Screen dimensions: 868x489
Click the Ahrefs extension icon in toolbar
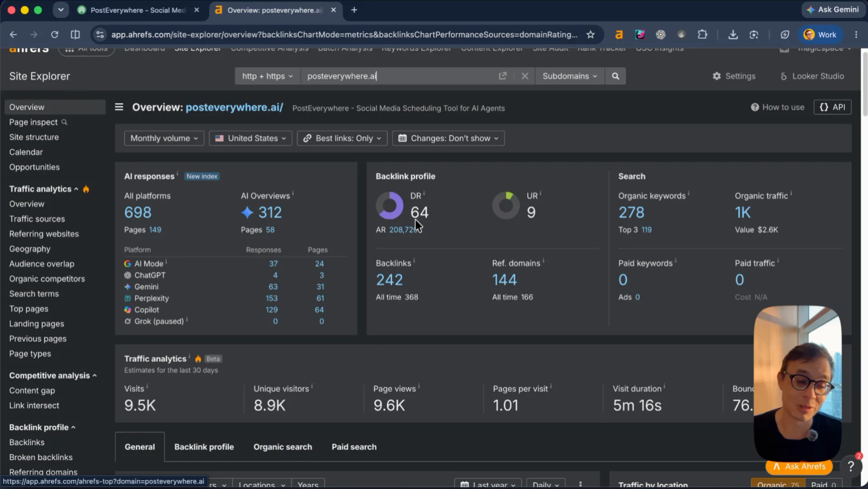[x=619, y=34]
